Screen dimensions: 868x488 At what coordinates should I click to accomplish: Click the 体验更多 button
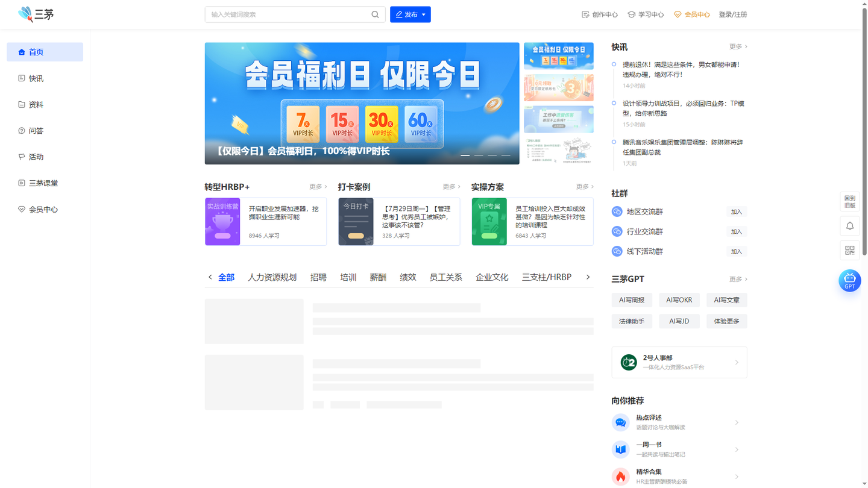[x=727, y=321]
